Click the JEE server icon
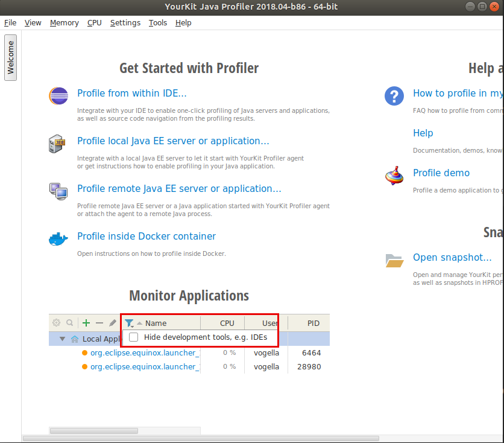Screen dimensions: 504x443 (57, 144)
